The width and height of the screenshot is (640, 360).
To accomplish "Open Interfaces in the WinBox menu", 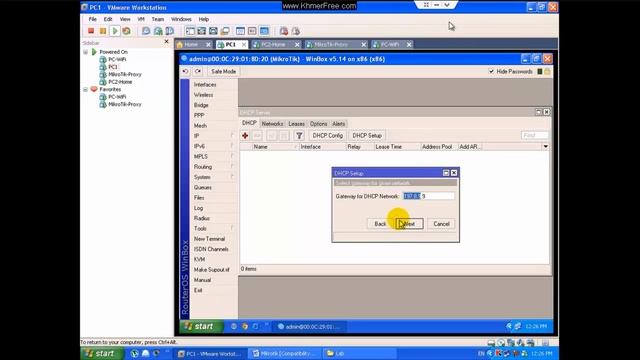I will coord(205,84).
